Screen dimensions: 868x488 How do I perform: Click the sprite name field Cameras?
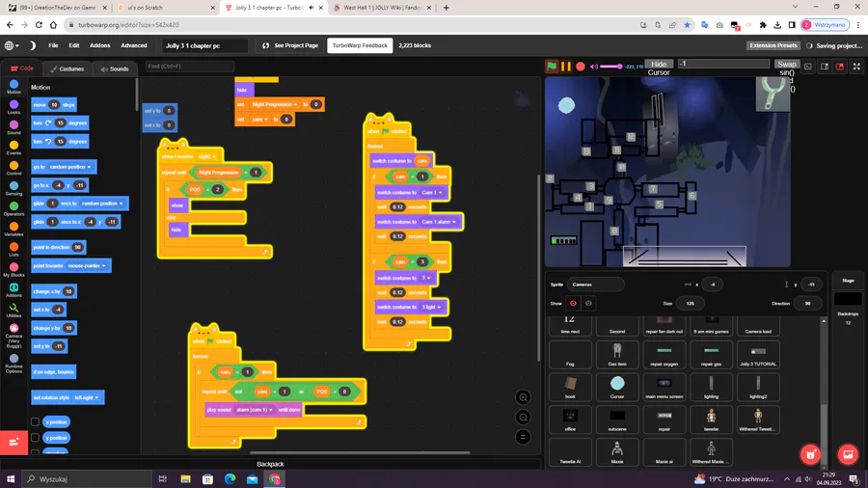tap(596, 285)
